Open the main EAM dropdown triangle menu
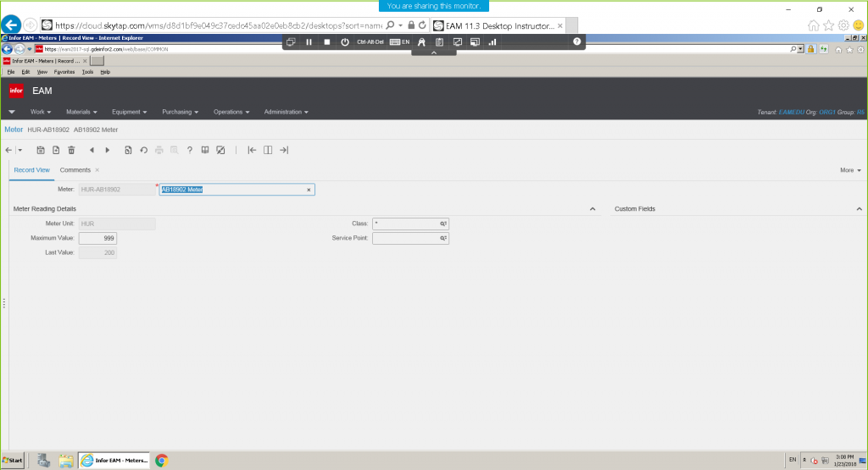 point(12,112)
